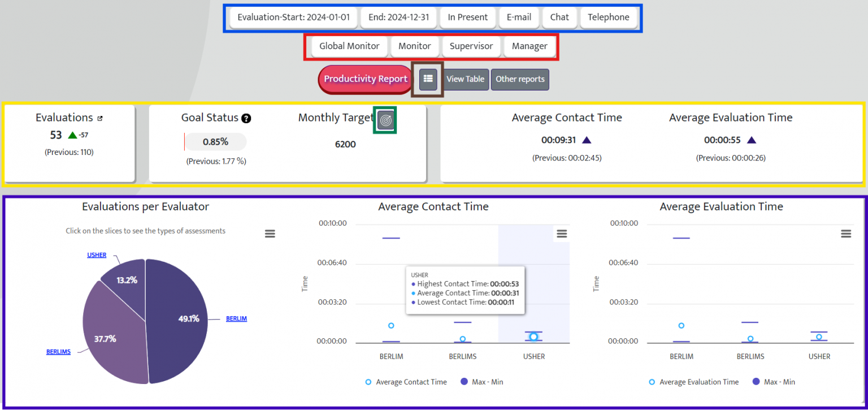Click BERLIMS average marker in Contact Time chart
Viewport: 868px width, 410px height.
click(x=462, y=339)
